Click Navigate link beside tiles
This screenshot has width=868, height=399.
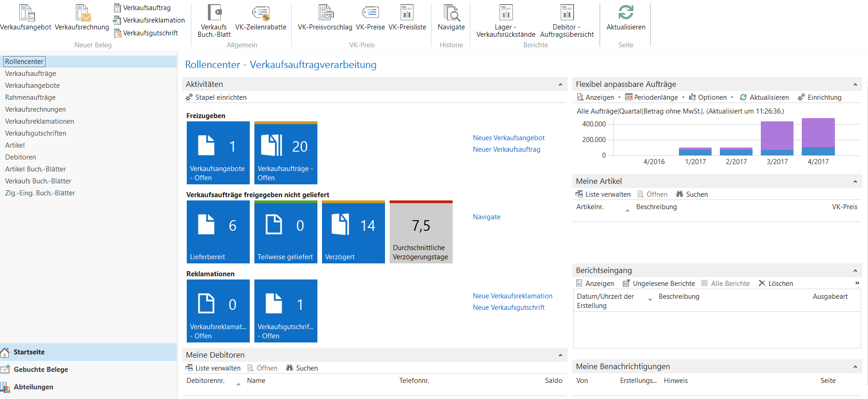[x=487, y=217]
